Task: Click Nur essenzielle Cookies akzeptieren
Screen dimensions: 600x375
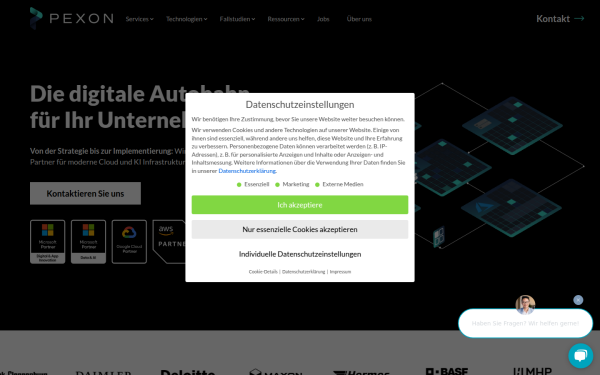Action: [x=300, y=229]
